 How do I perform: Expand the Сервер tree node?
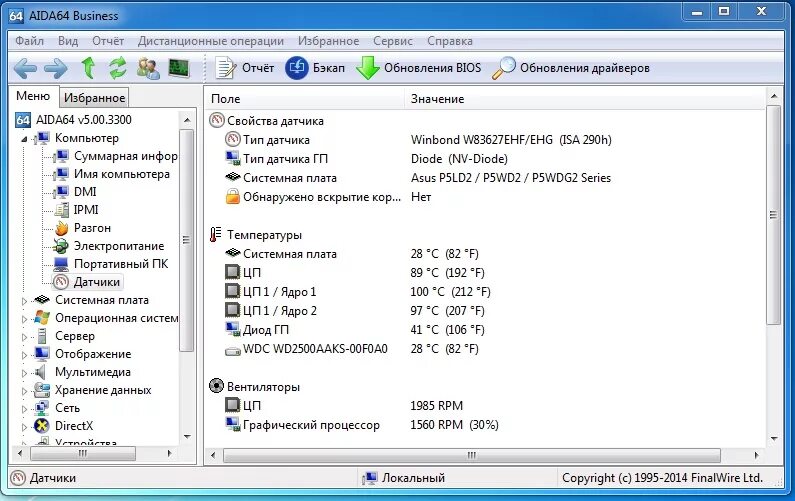click(24, 337)
